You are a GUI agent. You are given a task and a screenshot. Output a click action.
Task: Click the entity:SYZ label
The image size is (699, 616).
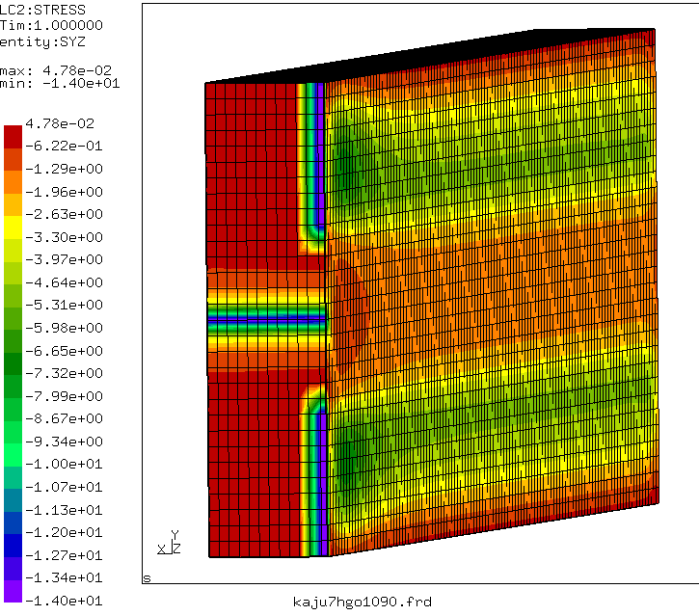[x=42, y=41]
